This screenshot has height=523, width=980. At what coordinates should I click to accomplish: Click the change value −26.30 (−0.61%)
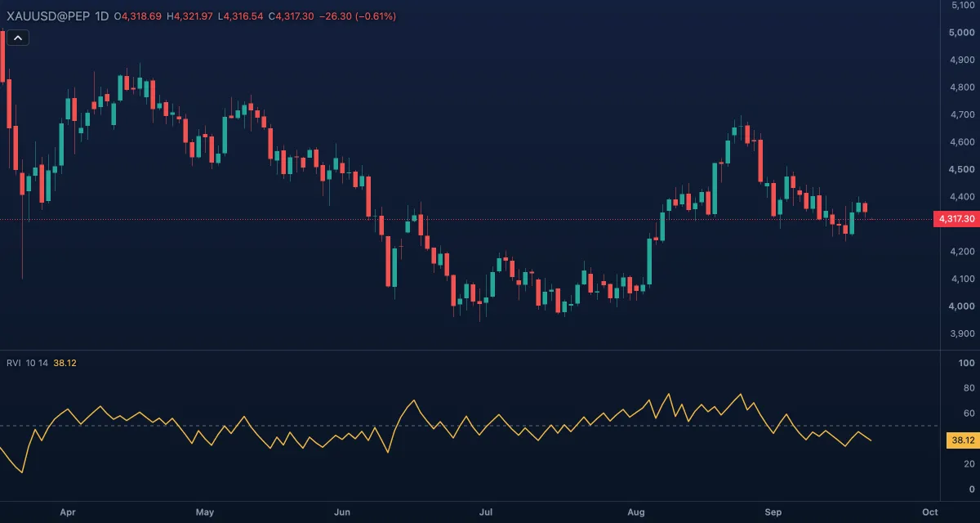(x=358, y=16)
